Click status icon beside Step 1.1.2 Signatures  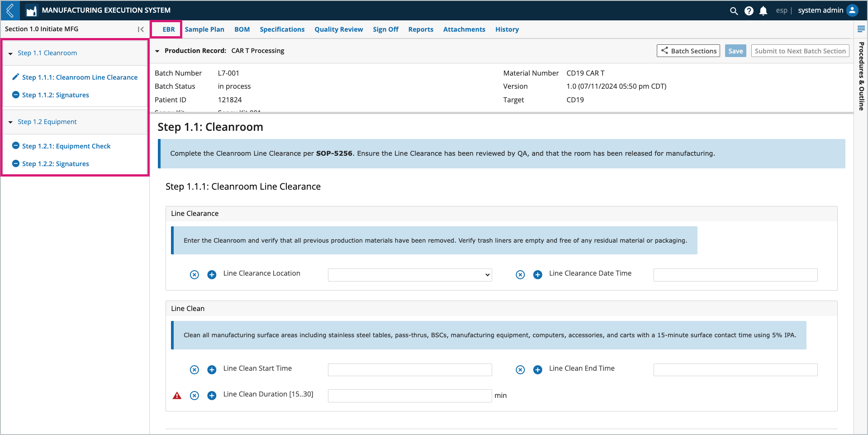[16, 95]
